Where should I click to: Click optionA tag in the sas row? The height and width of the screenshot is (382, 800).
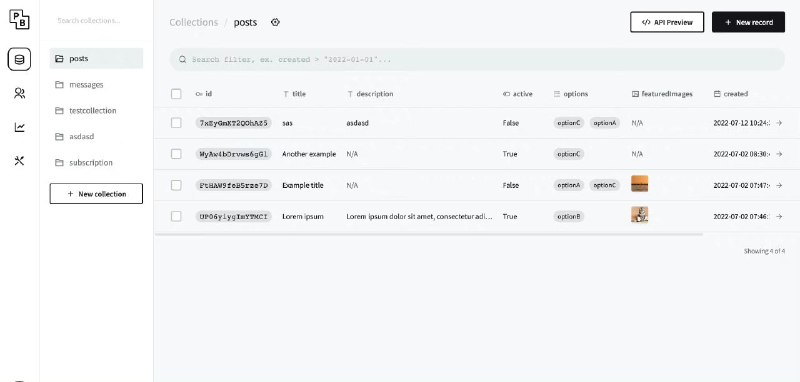(605, 123)
